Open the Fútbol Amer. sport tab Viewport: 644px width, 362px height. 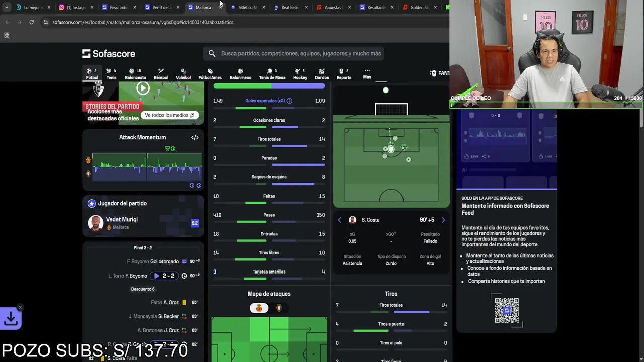pos(210,74)
